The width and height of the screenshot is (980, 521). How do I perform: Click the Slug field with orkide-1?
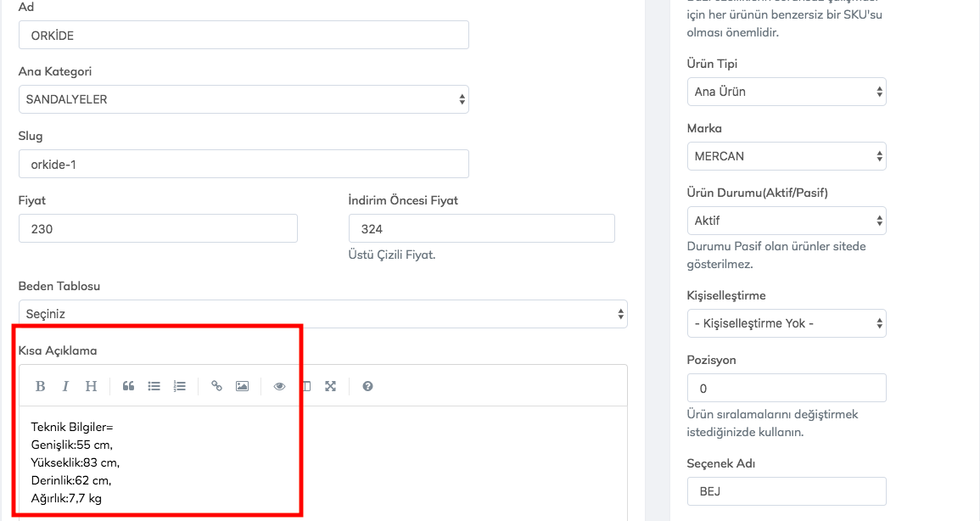(244, 164)
